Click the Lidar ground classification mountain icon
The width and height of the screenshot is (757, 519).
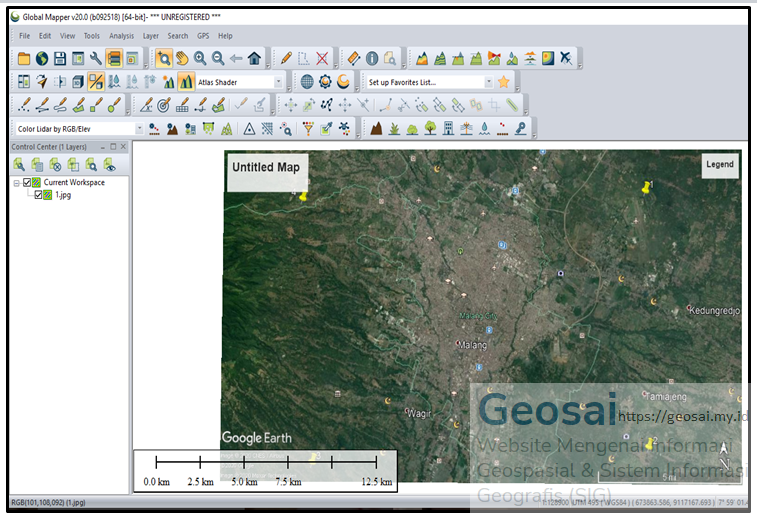coord(376,128)
